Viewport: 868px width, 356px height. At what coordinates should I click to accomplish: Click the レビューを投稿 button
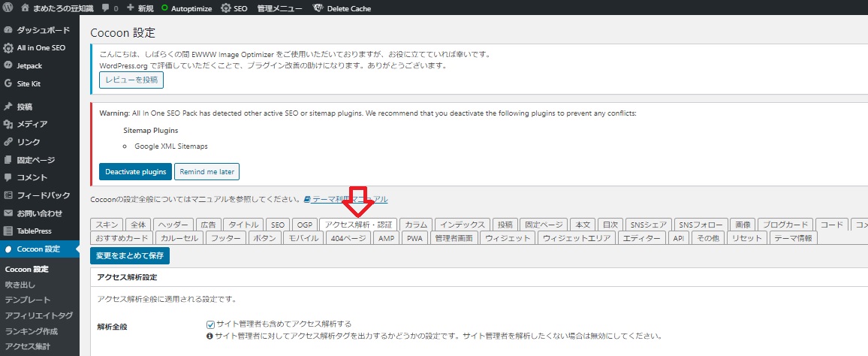click(x=131, y=80)
